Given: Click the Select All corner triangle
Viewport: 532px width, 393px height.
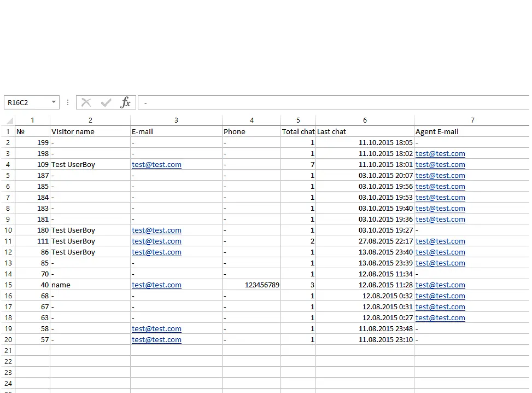Looking at the screenshot, I should [x=9, y=120].
